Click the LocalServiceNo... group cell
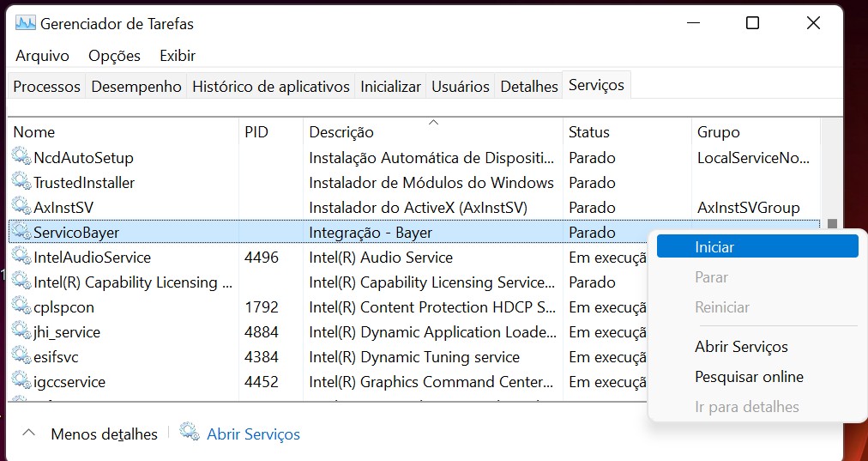 (x=753, y=157)
